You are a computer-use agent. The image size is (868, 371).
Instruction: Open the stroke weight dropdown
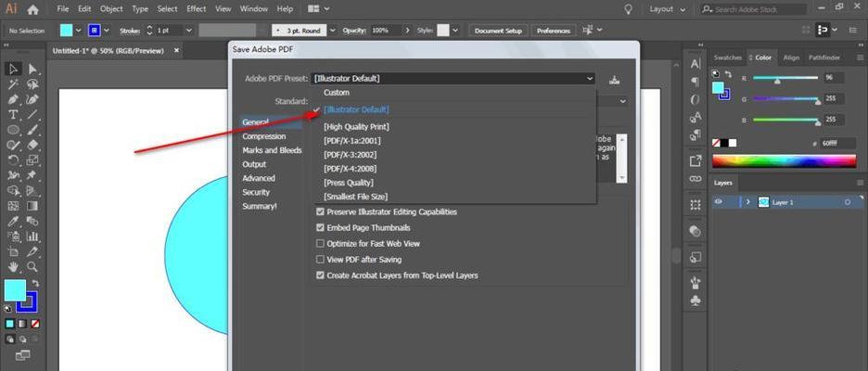(189, 31)
